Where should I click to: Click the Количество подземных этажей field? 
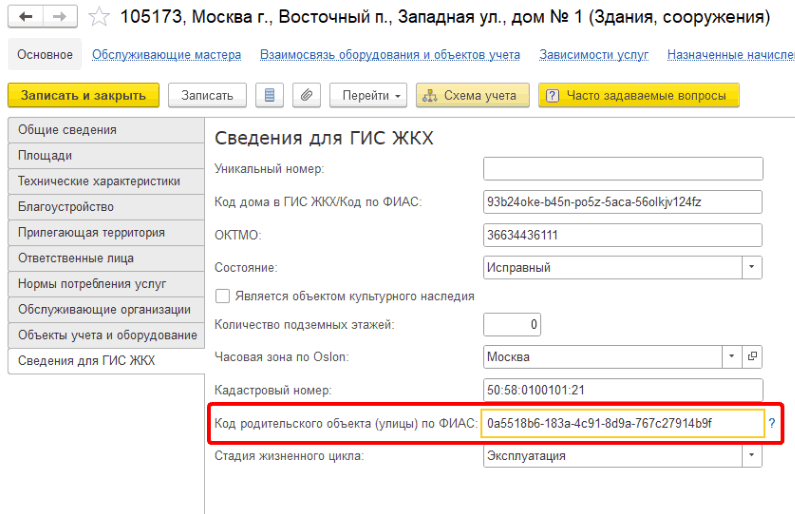click(x=512, y=324)
